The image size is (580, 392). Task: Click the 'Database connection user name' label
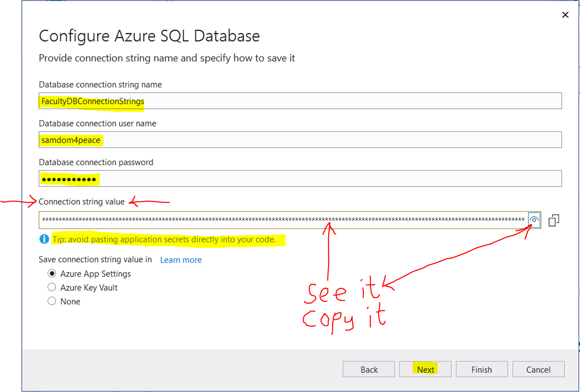(x=98, y=123)
